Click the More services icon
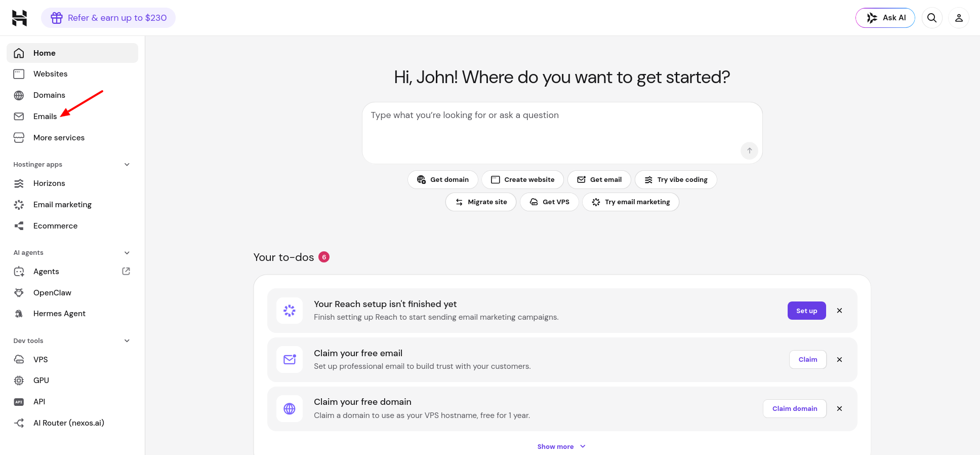 [x=19, y=138]
